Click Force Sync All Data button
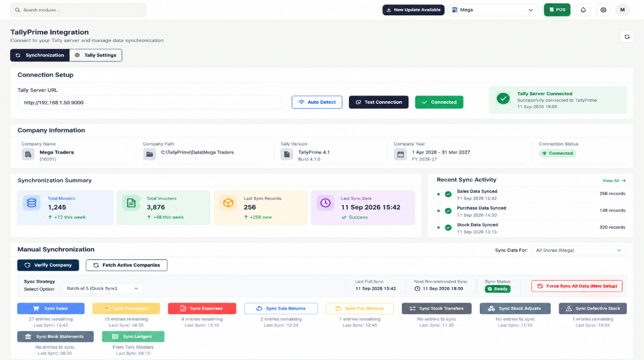Image resolution: width=644 pixels, height=360 pixels. tap(577, 286)
